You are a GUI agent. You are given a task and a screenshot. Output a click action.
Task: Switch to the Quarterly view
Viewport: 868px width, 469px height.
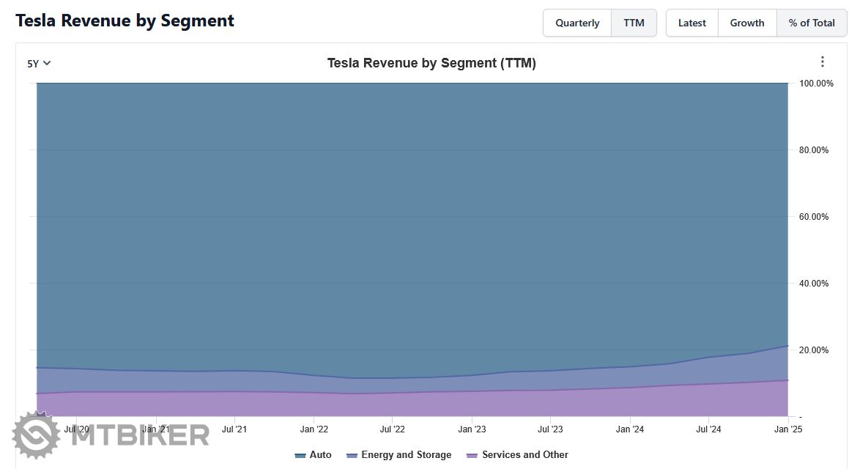577,23
